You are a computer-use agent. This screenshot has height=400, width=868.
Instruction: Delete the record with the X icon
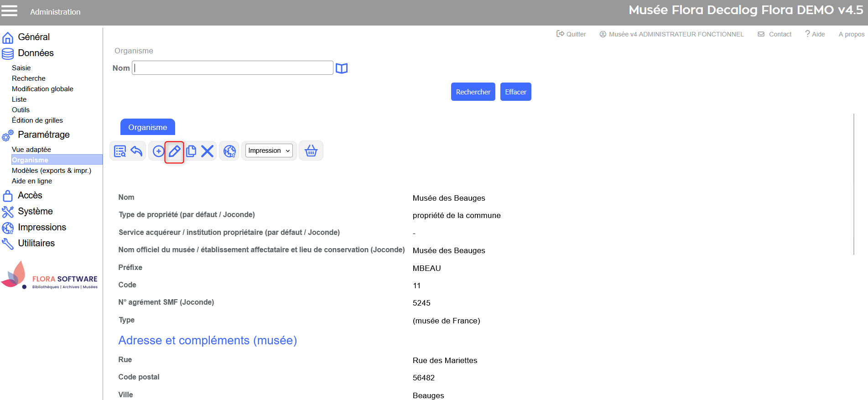(208, 151)
